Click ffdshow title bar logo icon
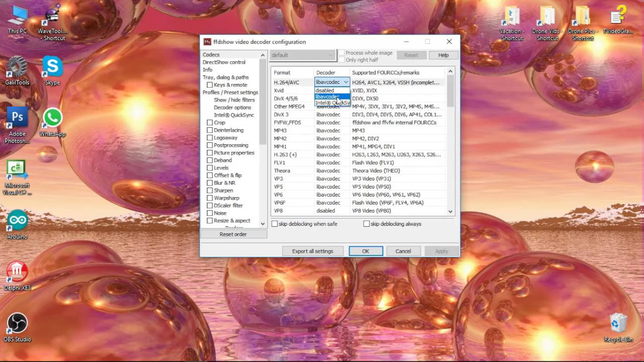The image size is (644, 362). 207,42
